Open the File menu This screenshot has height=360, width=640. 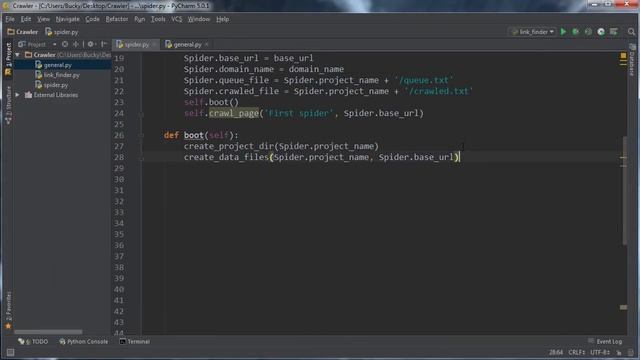coord(10,19)
